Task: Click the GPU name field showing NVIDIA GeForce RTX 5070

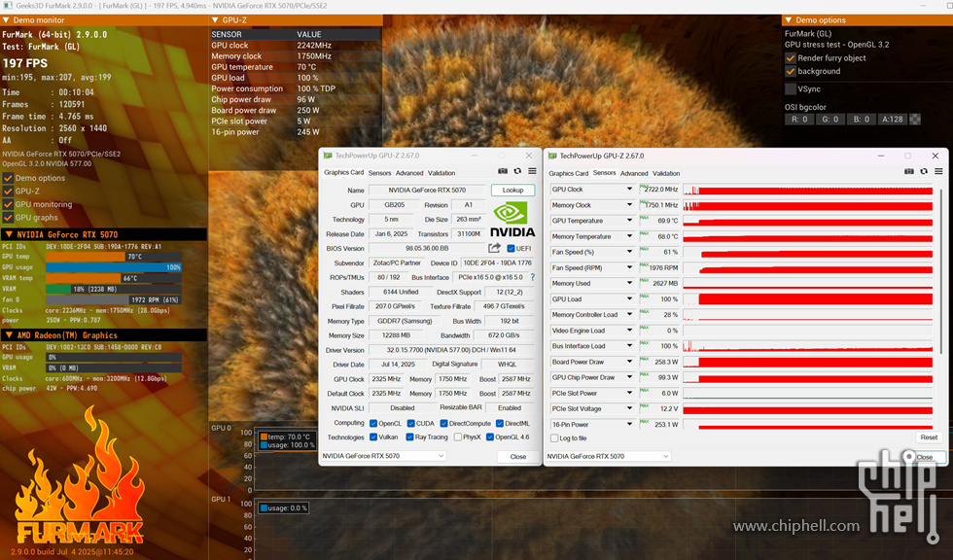Action: [427, 191]
